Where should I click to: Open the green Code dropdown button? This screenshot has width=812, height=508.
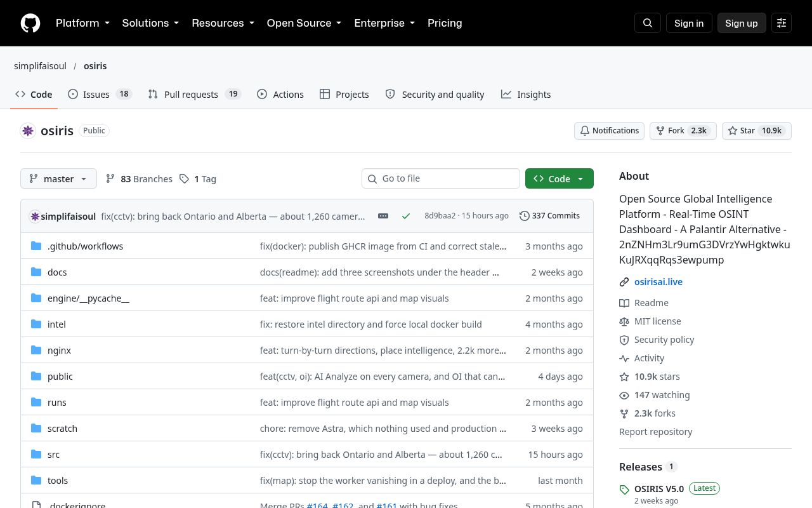click(x=560, y=178)
